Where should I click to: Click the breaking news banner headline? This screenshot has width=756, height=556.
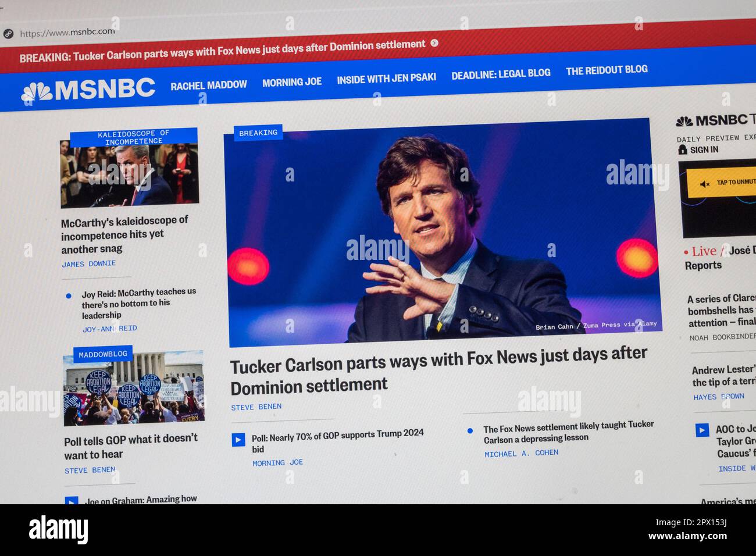223,51
